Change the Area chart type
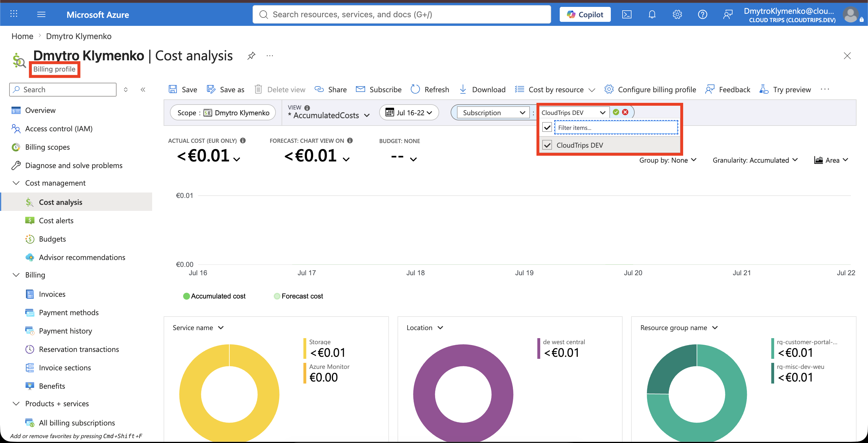This screenshot has height=443, width=868. pyautogui.click(x=831, y=160)
